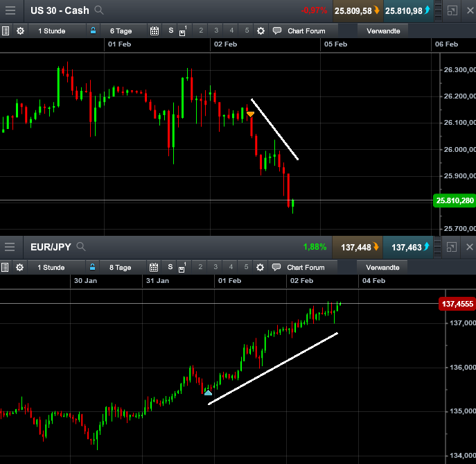Click the gear icon left of Chart Forum in the US 30 toolbar
The image size is (476, 464).
pos(261,31)
